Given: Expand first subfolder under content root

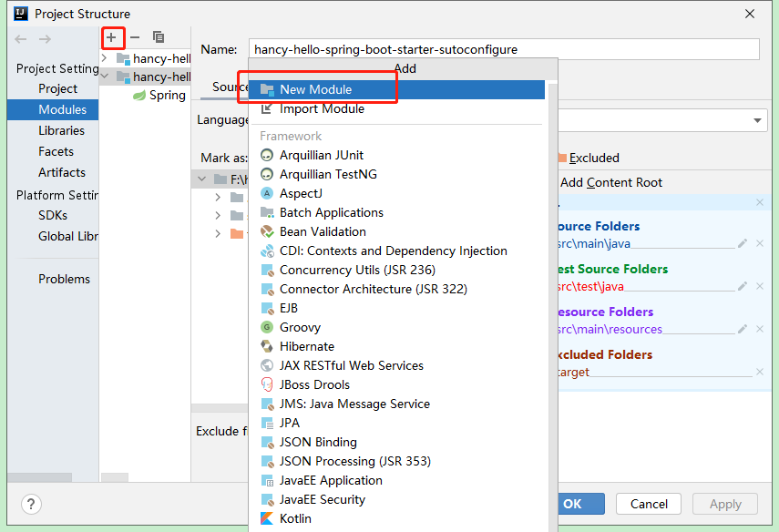Looking at the screenshot, I should pyautogui.click(x=218, y=197).
